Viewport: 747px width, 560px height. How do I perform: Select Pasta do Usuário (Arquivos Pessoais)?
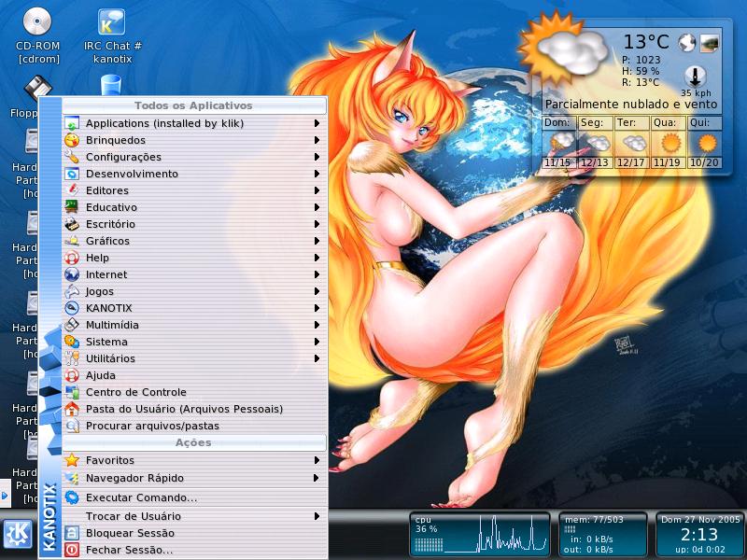tap(194, 409)
